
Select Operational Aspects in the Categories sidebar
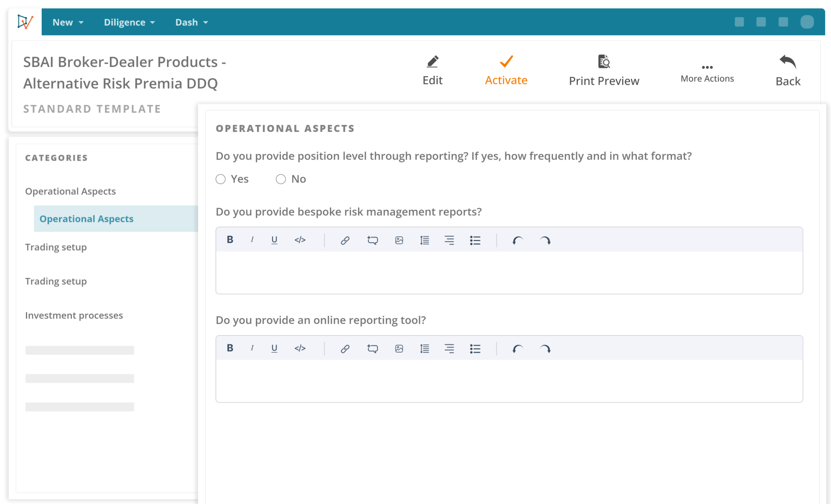coord(87,218)
